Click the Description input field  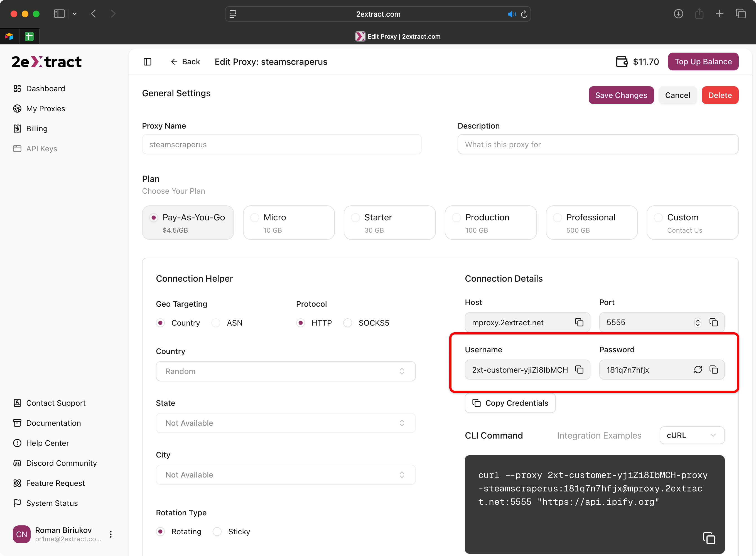click(597, 144)
